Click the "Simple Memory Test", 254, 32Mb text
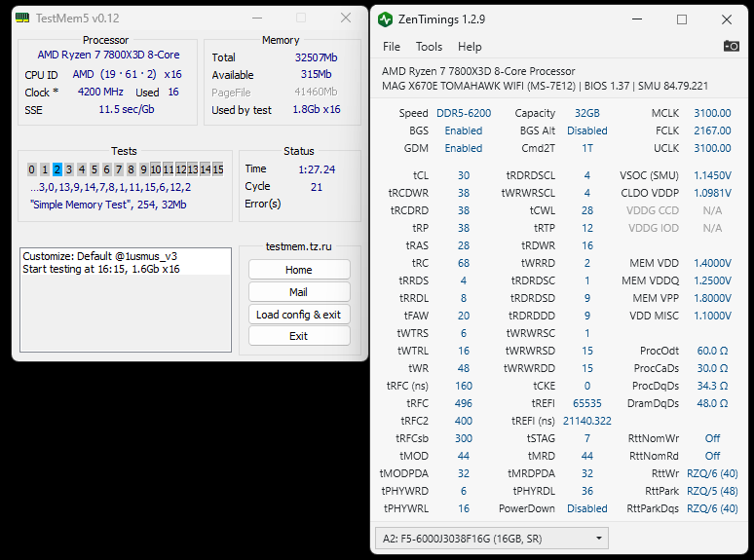754x560 pixels. (108, 205)
